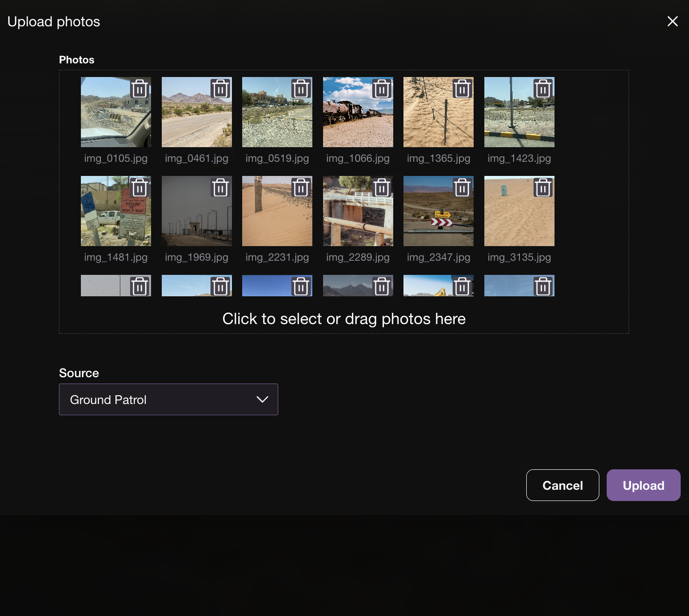Click trash icon on img_0519.jpg
Screen dimensions: 689x616
(x=301, y=89)
